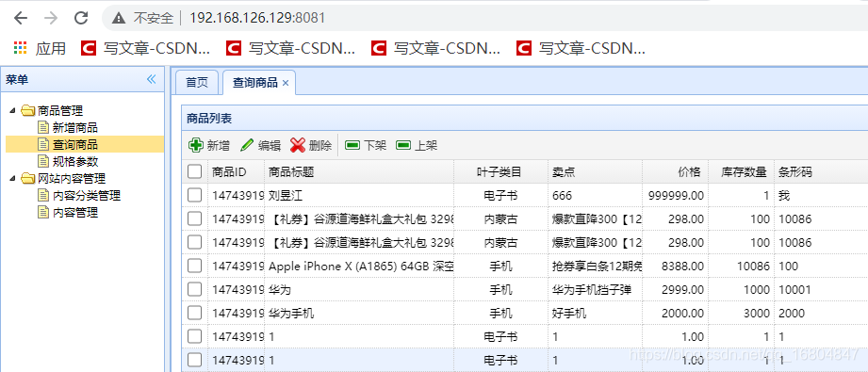Screen dimensions: 868x372
Task: Toggle the select-all checkbox in table header
Action: (194, 172)
